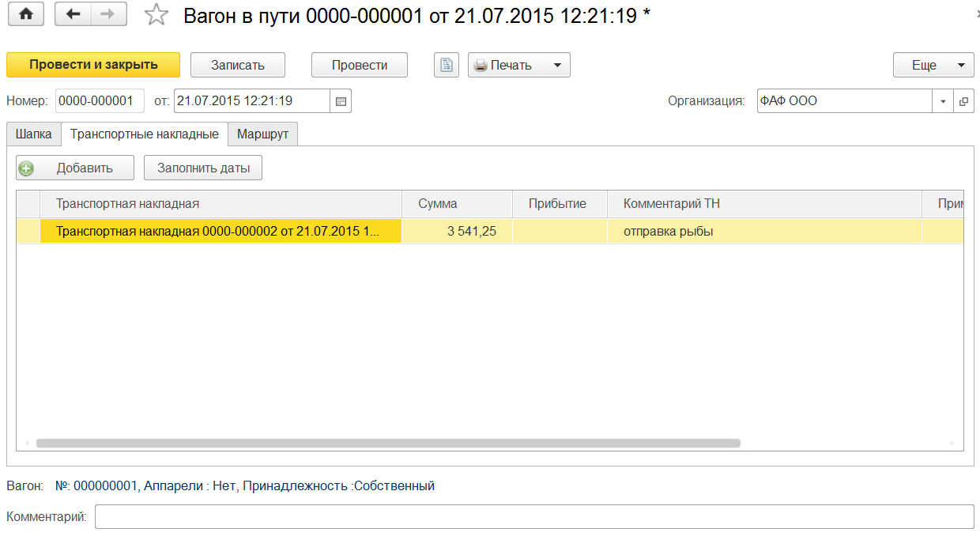Expand the Печать dropdown menu

pos(556,65)
